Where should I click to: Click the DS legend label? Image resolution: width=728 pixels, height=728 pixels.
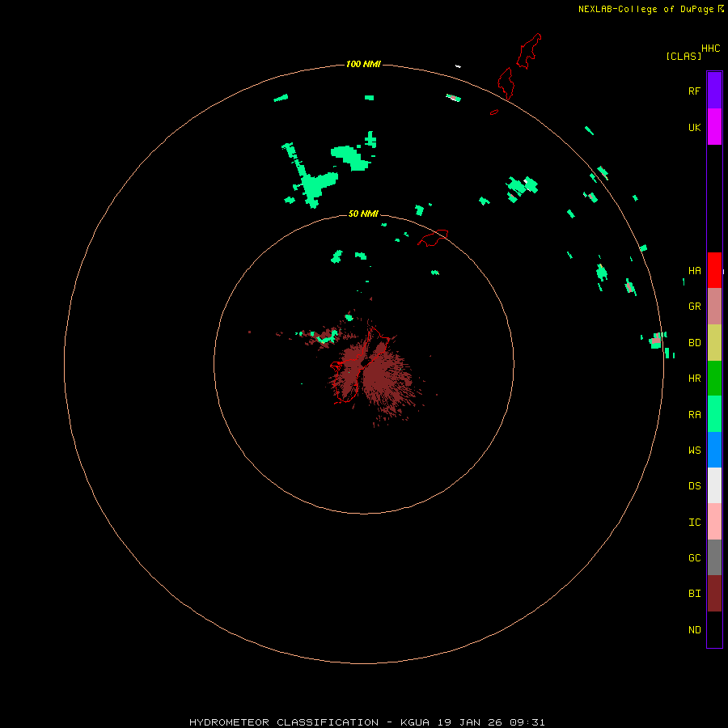coord(694,485)
